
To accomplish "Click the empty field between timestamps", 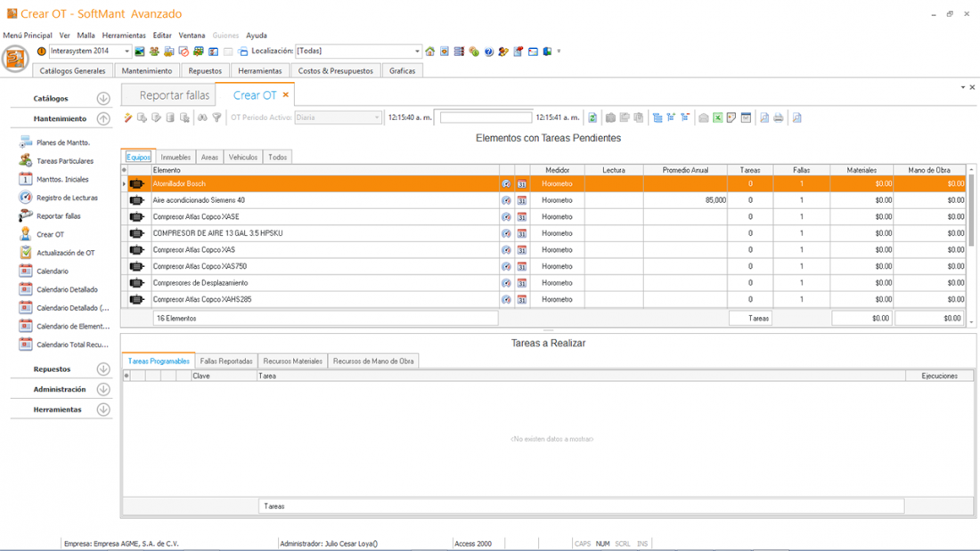I will point(486,117).
